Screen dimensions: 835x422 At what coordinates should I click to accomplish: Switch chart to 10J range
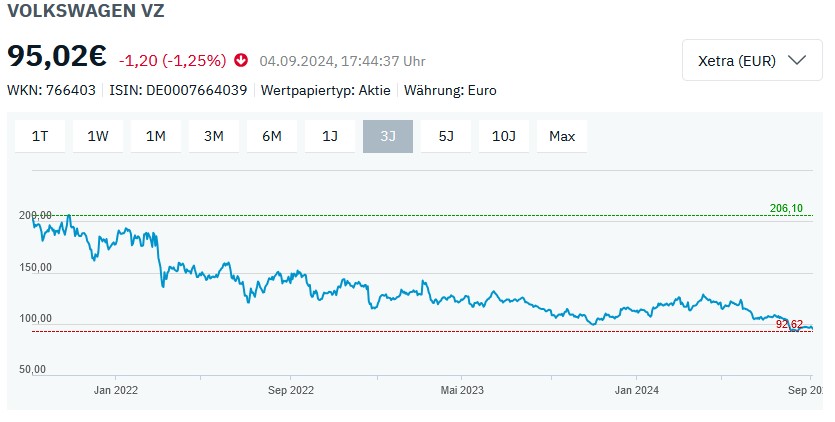pos(504,136)
